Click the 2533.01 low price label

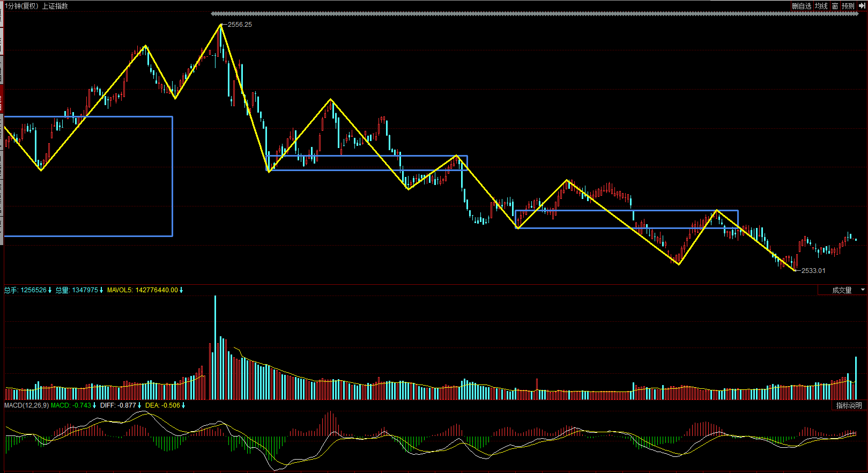pyautogui.click(x=813, y=271)
